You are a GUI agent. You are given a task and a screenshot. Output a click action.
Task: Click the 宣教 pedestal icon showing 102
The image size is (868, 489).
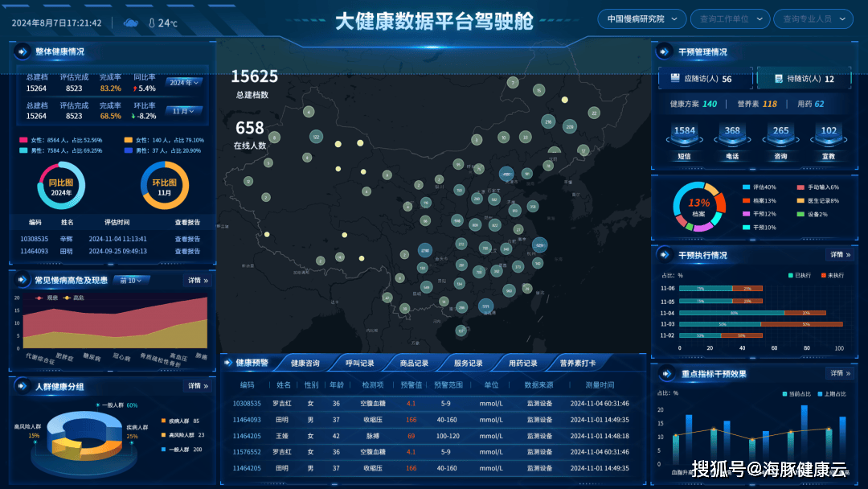click(829, 135)
